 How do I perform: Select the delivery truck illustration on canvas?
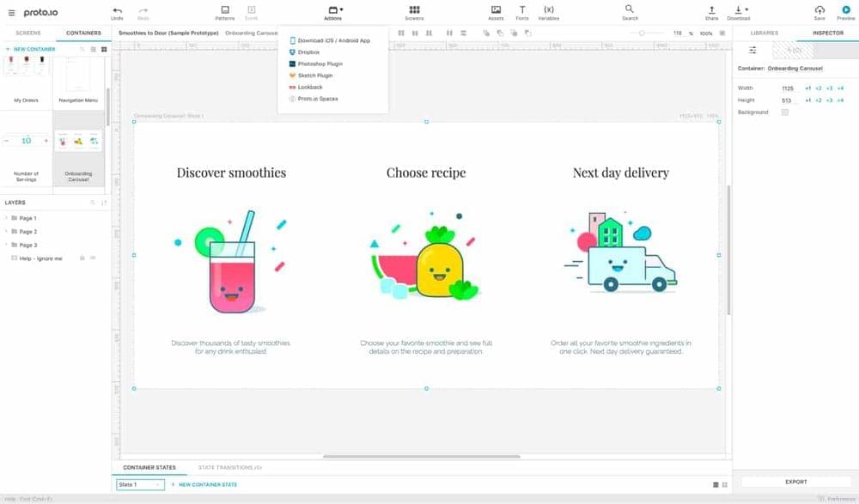[621, 252]
